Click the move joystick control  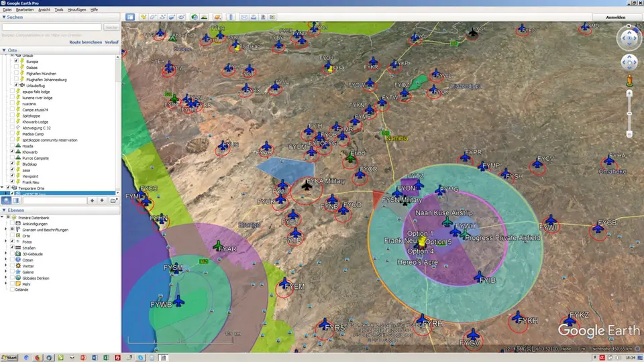tap(629, 62)
